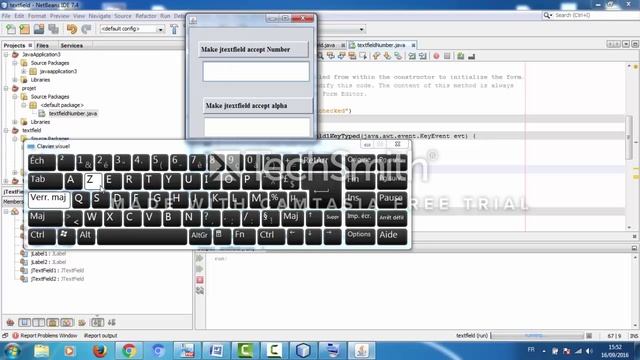The width and height of the screenshot is (640, 360).
Task: Toggle the left Maj key on virtual keyboard
Action: point(45,218)
